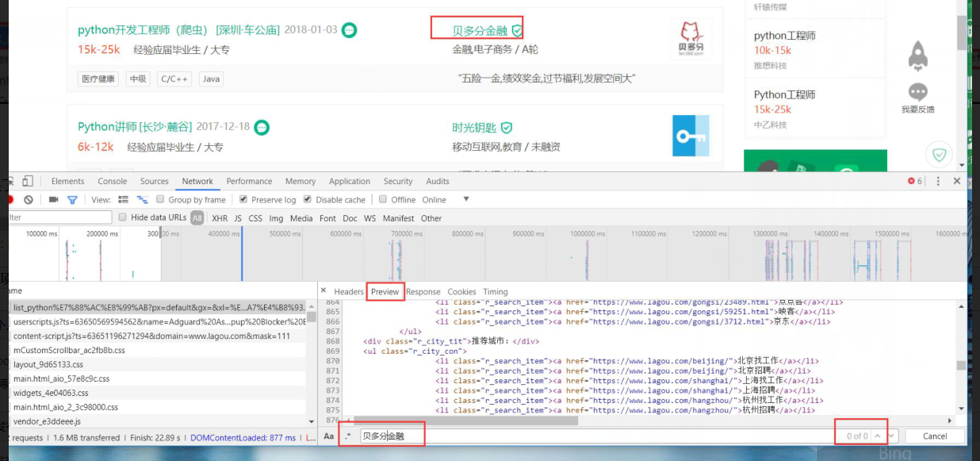
Task: Switch to the Console tab
Action: coord(113,181)
